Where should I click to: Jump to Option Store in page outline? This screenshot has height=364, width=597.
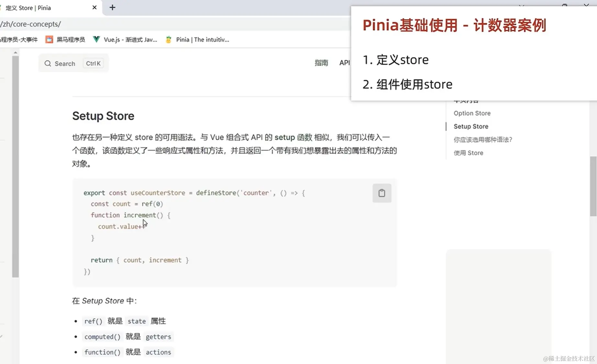[472, 113]
